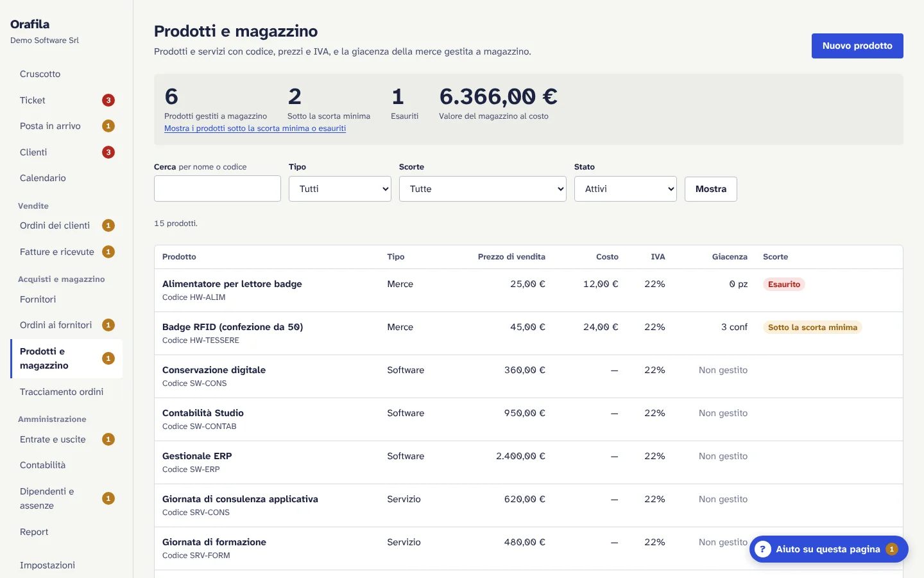Open product Alimentatore per lettore badge
Screen dimensions: 924x578
232,284
